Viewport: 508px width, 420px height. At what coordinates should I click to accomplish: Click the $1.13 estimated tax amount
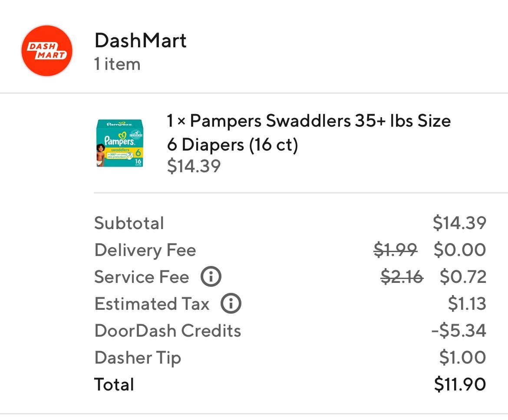467,304
